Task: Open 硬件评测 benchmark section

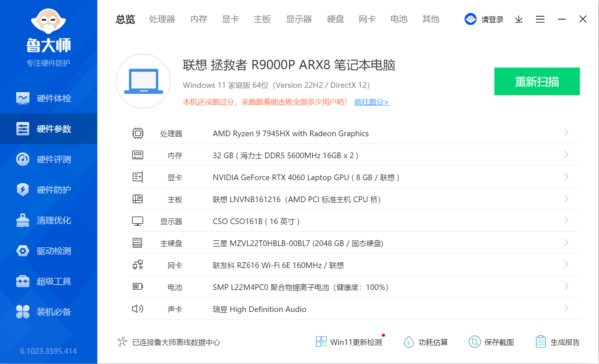Action: (48, 159)
